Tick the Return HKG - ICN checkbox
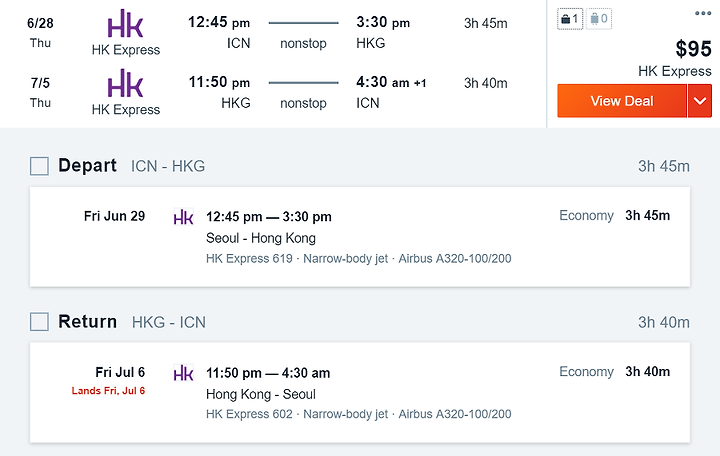 [x=39, y=322]
